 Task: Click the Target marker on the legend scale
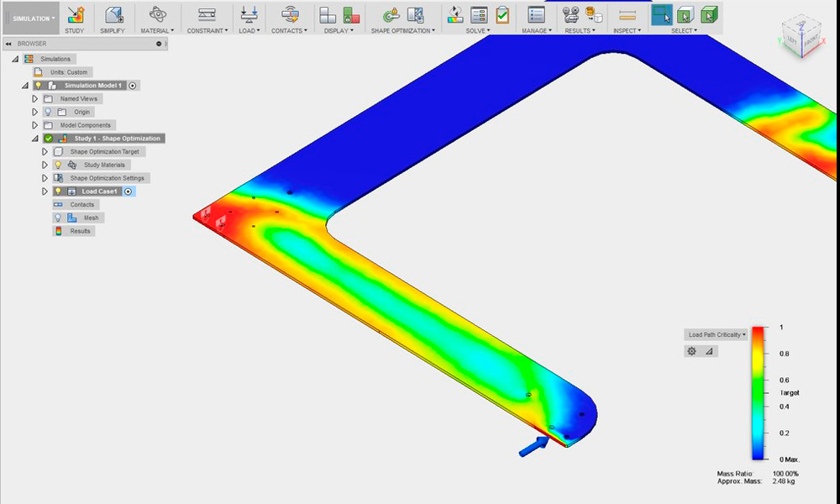pos(790,392)
